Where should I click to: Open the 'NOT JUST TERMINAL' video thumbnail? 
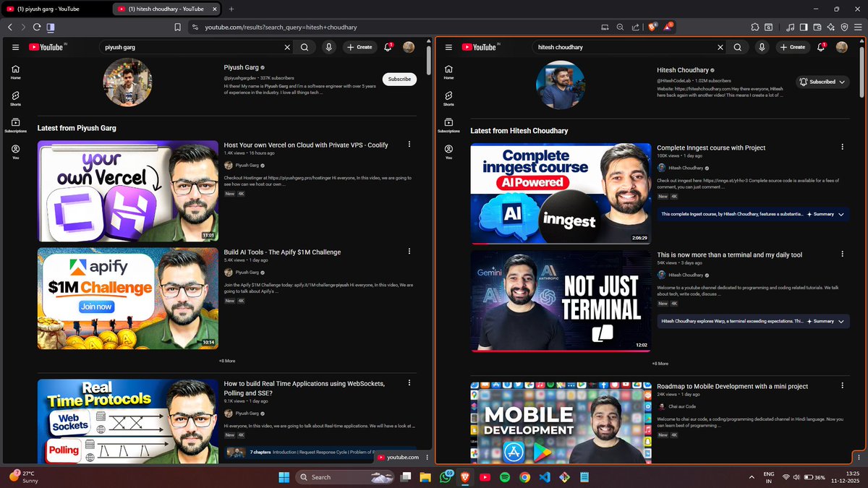561,301
